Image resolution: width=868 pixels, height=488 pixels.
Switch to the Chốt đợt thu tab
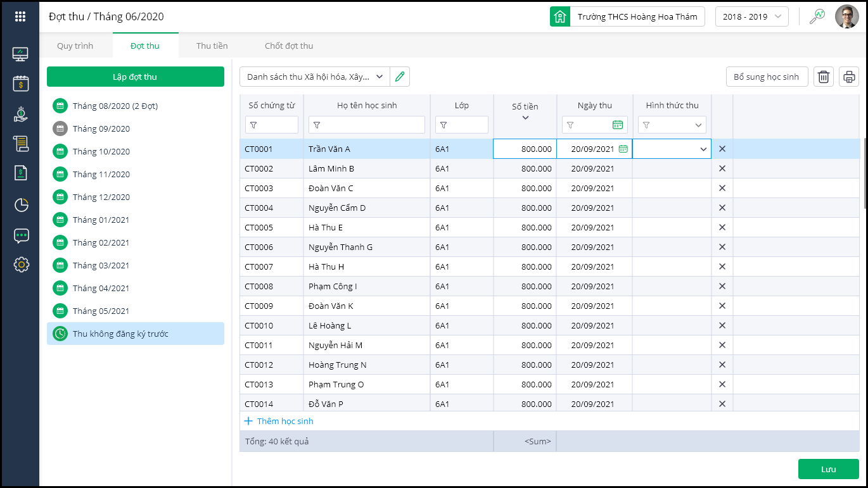288,46
